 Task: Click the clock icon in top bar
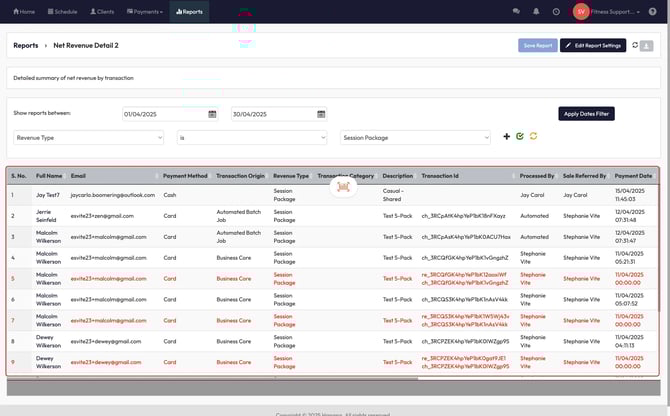point(556,11)
